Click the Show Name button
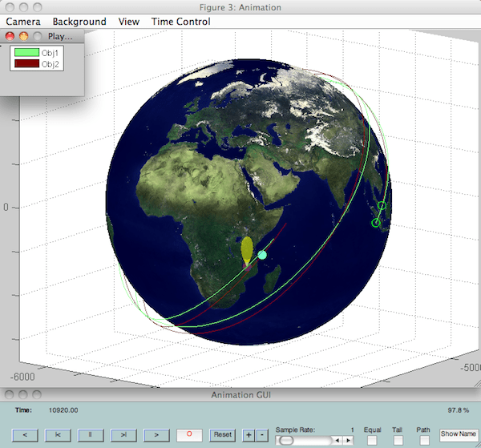 point(459,435)
